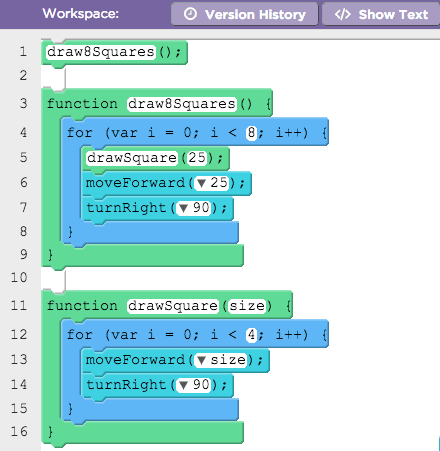Click the clock icon on Version History
Viewport: 440px width, 451px height.
[190, 14]
